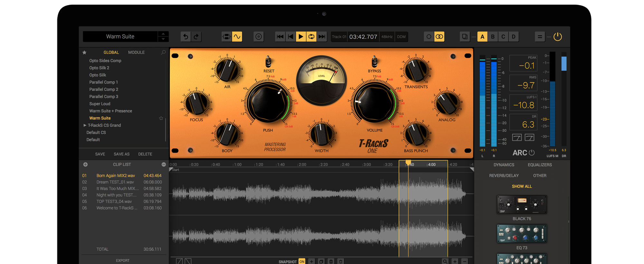
Task: Click the PUSH knob
Action: coord(268,103)
